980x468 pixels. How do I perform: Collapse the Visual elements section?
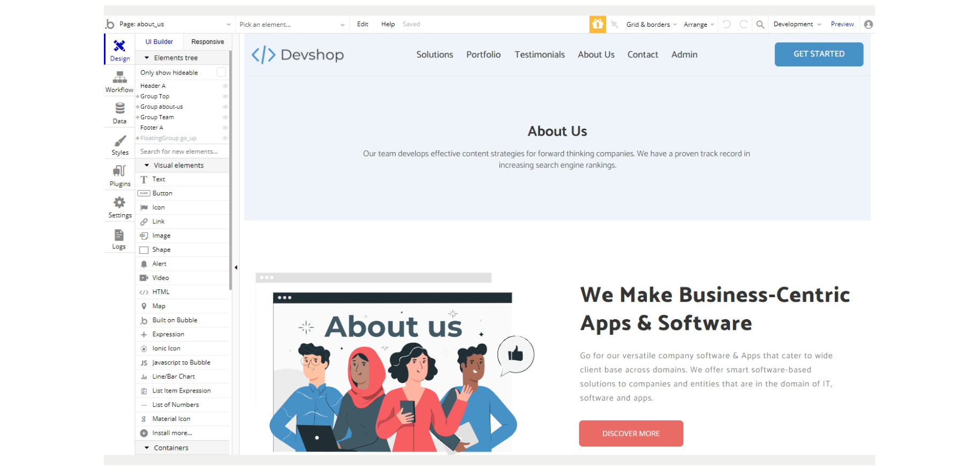pos(147,165)
